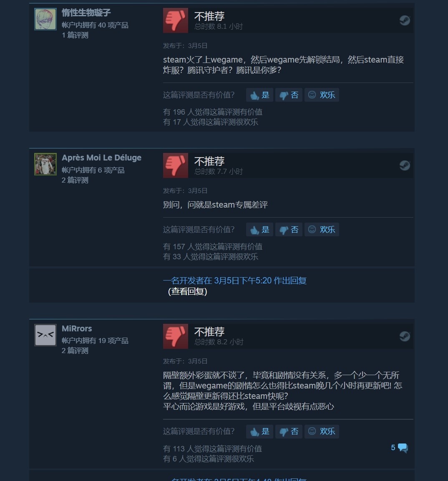Mark the first review as 欢乐 (funny)
Image resolution: width=448 pixels, height=481 pixels.
(322, 95)
